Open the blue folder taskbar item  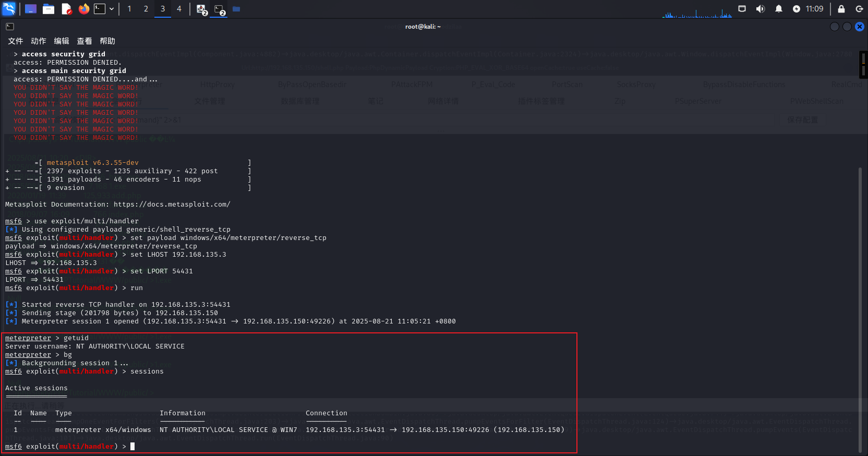236,9
